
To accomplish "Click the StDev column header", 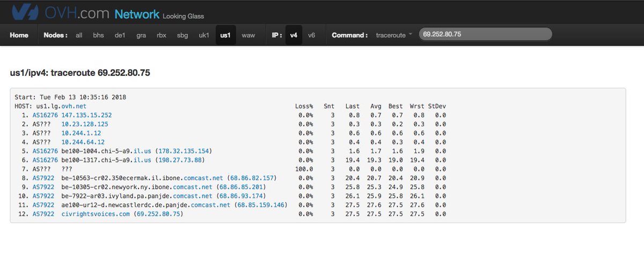I will 437,106.
